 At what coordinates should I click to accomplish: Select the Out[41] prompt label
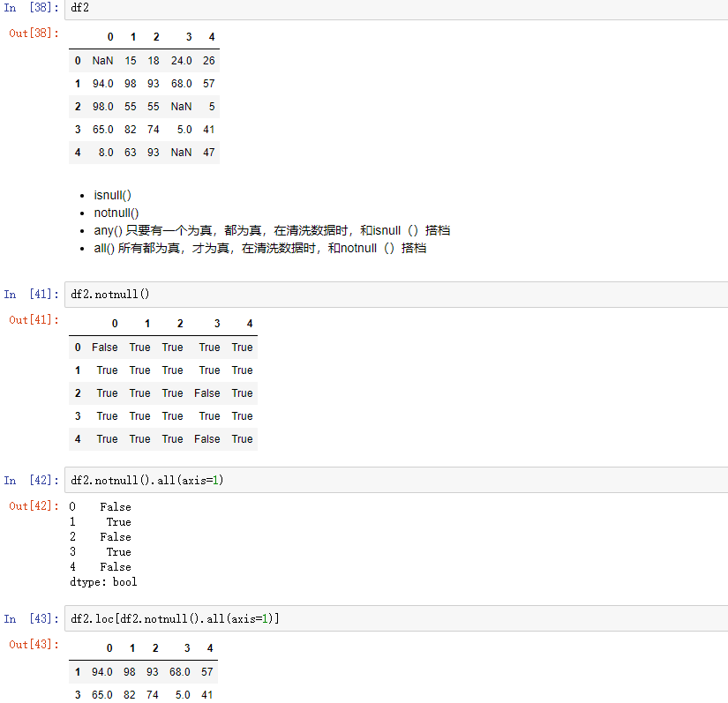(34, 319)
